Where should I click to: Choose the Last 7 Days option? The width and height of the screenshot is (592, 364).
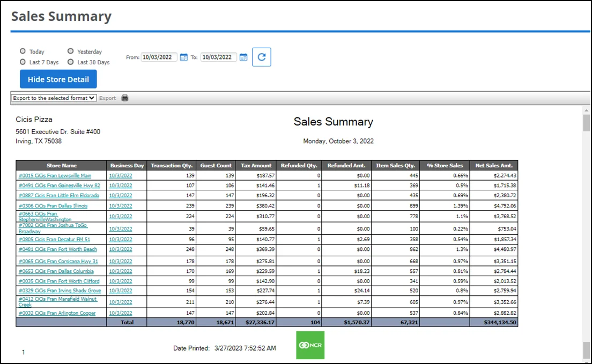(x=23, y=62)
